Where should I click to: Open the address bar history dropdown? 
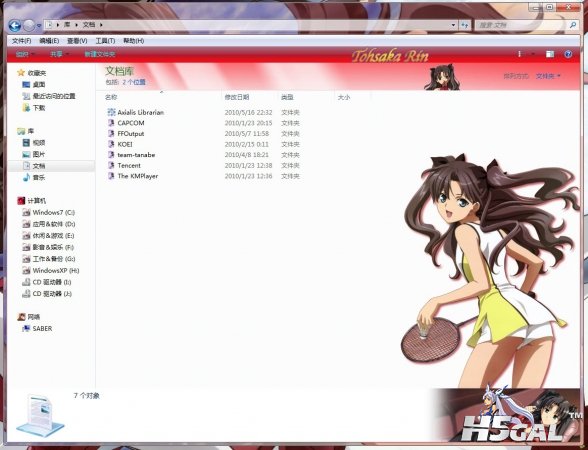[453, 25]
